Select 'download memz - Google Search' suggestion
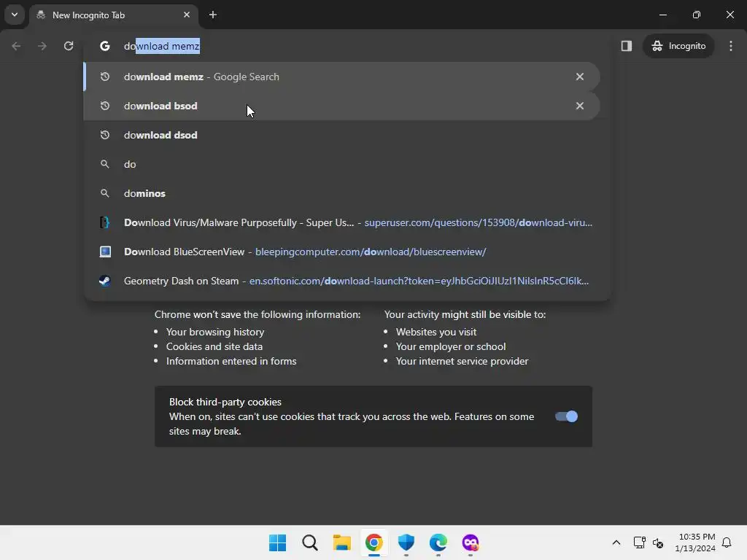Image resolution: width=747 pixels, height=560 pixels. 341,77
